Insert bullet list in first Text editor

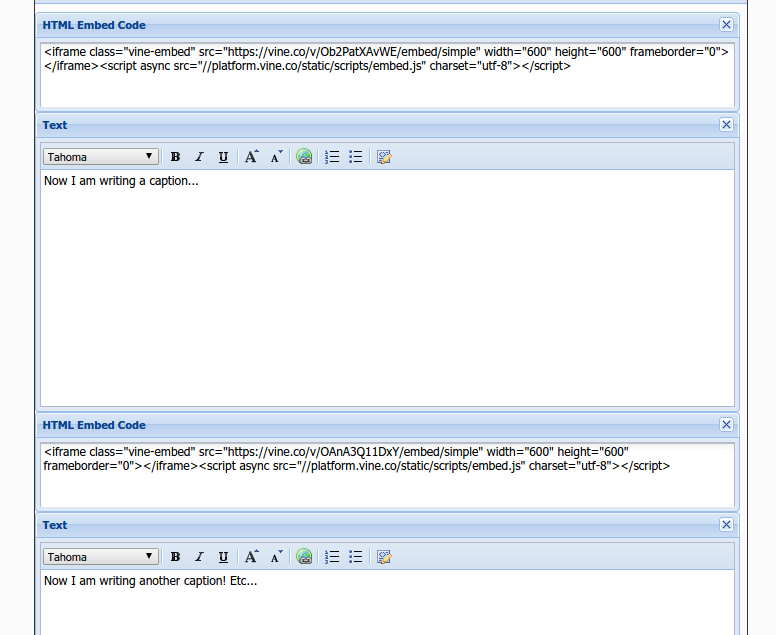(x=355, y=157)
